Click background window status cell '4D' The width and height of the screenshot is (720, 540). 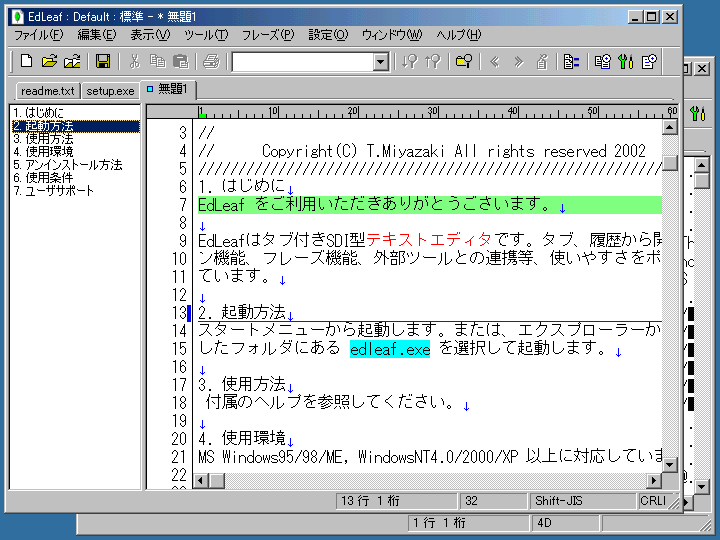click(565, 523)
